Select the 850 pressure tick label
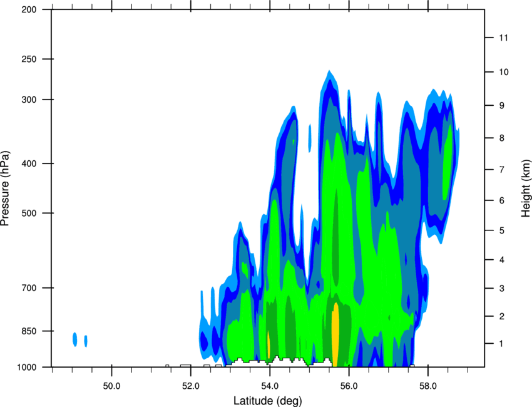The width and height of the screenshot is (532, 407). 29,331
